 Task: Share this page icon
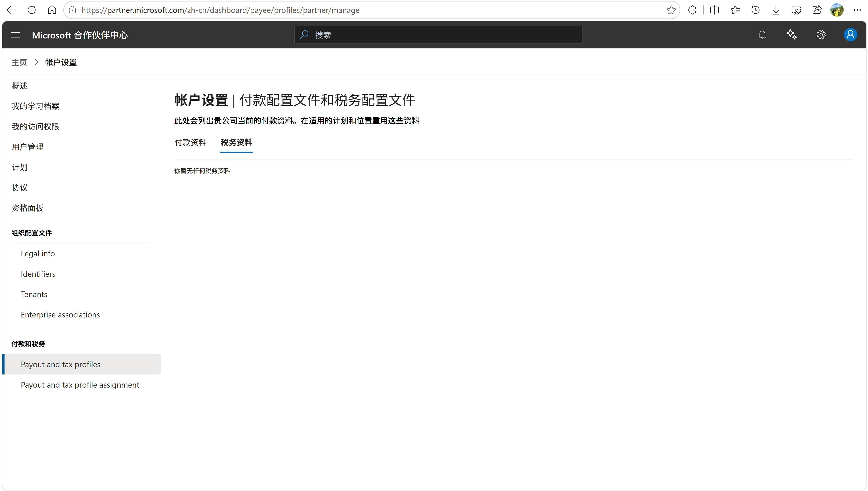(x=817, y=10)
